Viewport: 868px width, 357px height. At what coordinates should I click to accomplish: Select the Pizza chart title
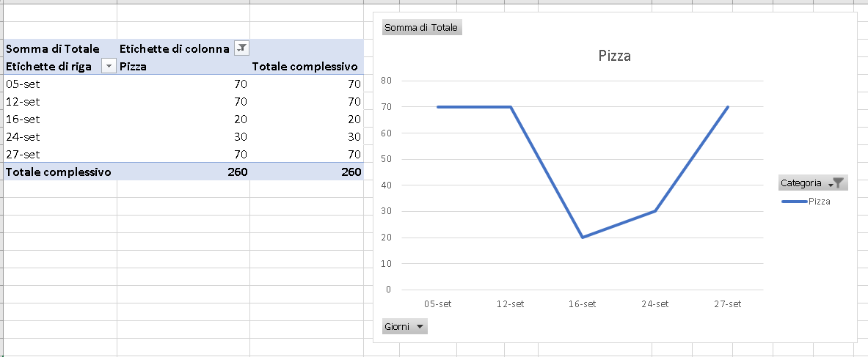tap(614, 56)
